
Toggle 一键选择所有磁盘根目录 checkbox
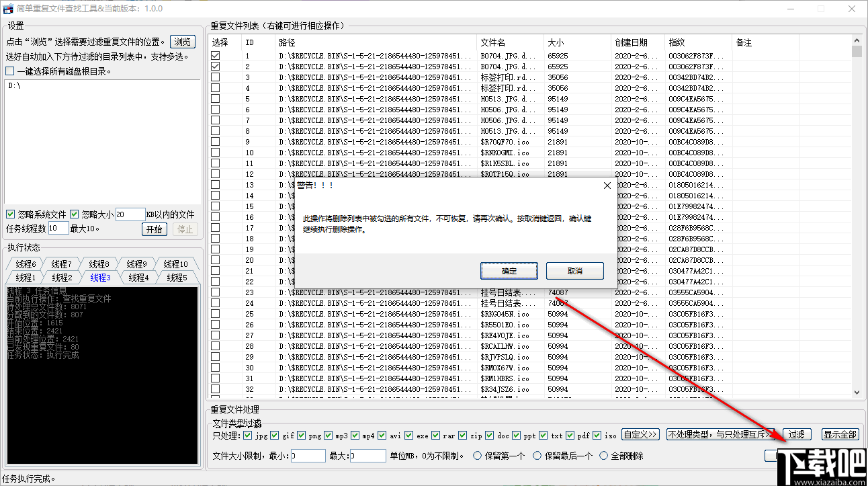[9, 71]
